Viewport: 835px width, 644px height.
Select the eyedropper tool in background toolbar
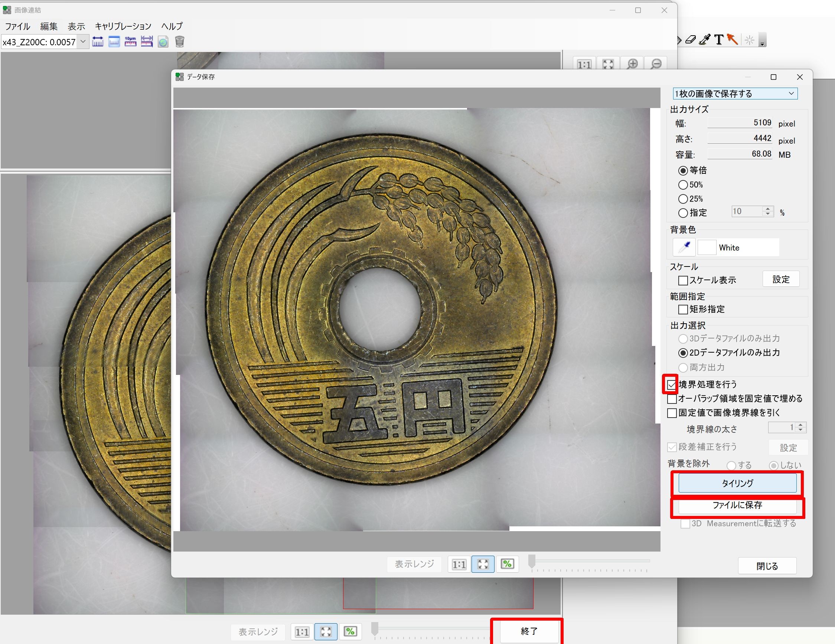pyautogui.click(x=705, y=39)
